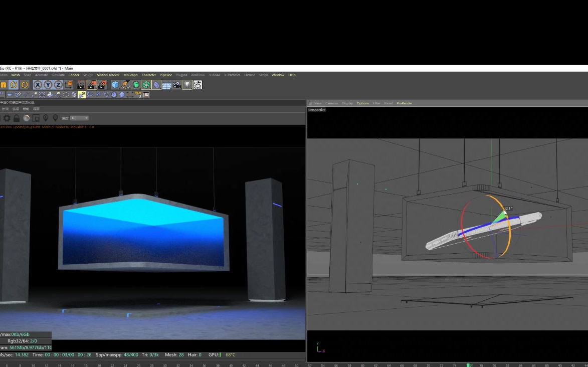Toggle the X axis lock
Screen dimensions: 588x367
(38, 85)
